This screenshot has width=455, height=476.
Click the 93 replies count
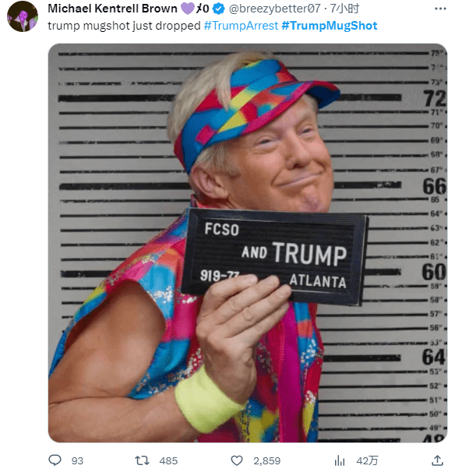(x=77, y=461)
